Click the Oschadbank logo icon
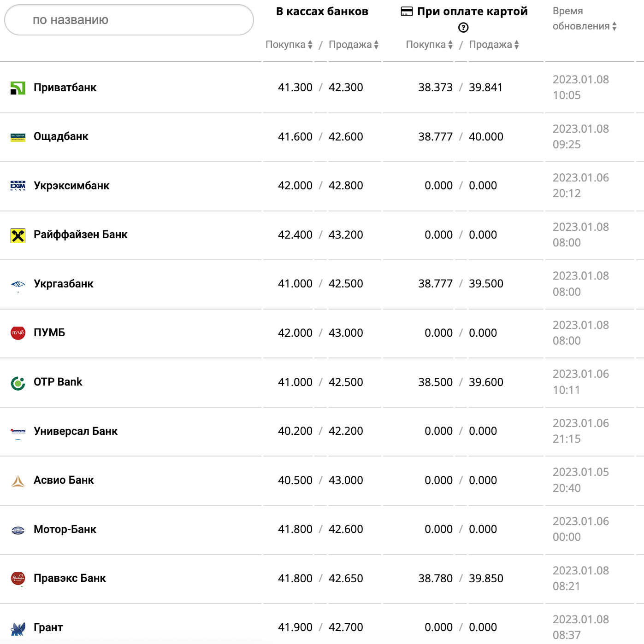Screen dimensions: 644x644 point(18,137)
